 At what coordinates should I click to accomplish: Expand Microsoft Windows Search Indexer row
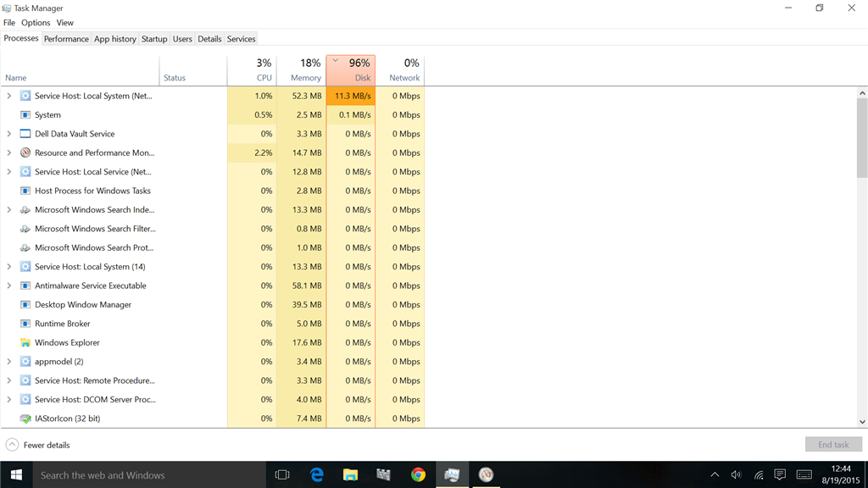[8, 210]
